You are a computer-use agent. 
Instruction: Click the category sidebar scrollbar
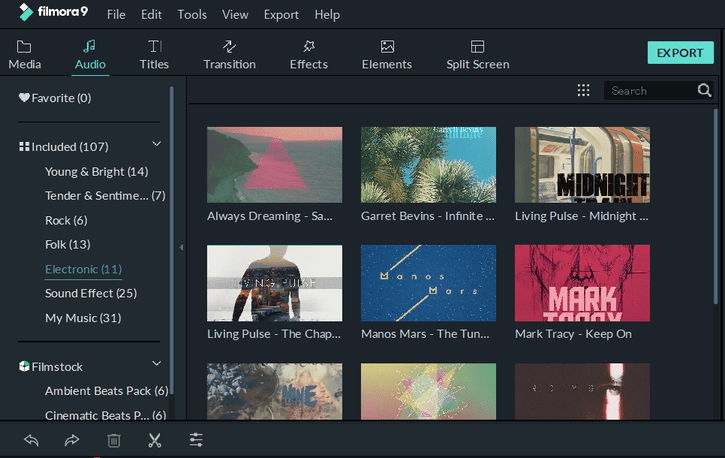(172, 240)
